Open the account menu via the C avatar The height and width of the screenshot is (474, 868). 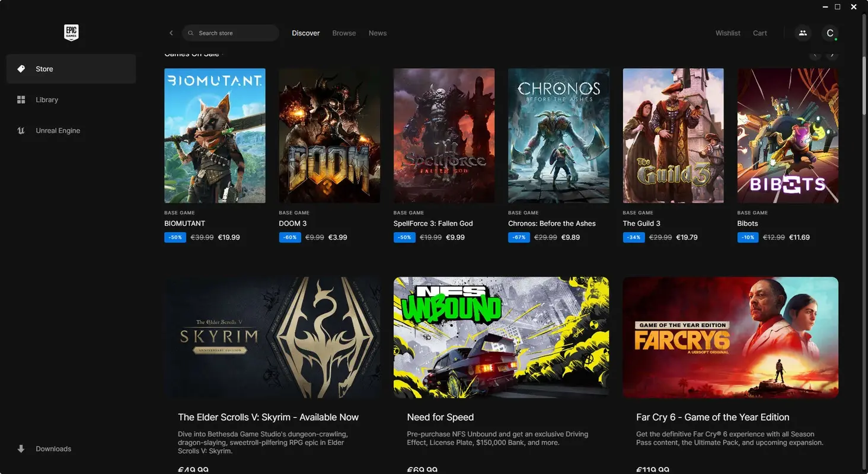coord(830,33)
